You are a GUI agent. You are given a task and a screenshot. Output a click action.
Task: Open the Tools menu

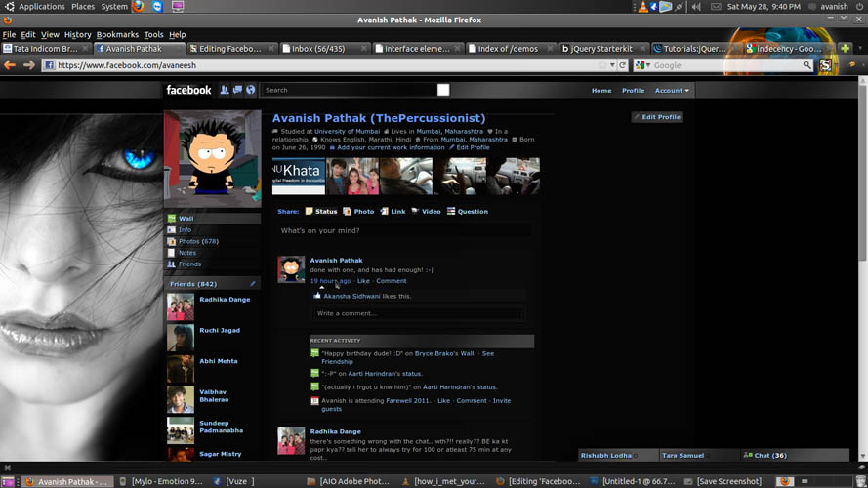[153, 34]
